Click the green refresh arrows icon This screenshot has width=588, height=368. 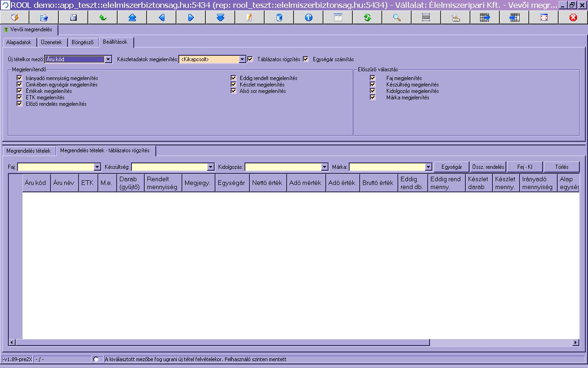[x=367, y=17]
